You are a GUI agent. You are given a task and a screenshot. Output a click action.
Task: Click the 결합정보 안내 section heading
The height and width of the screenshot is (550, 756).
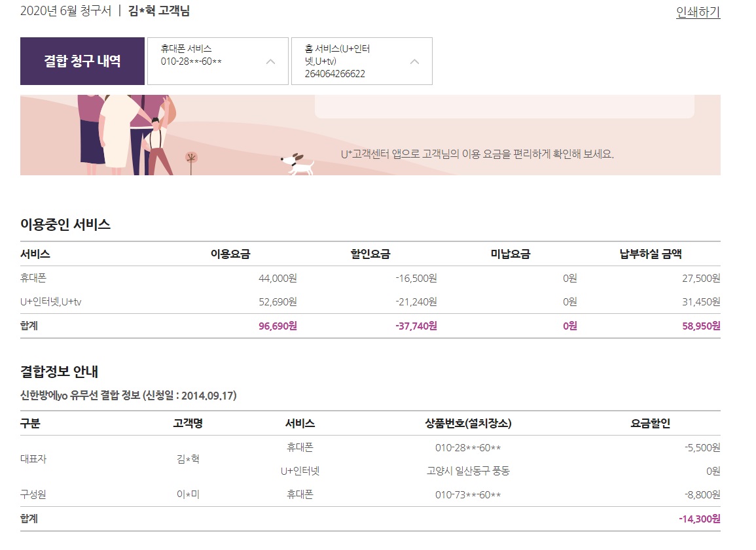click(x=59, y=372)
